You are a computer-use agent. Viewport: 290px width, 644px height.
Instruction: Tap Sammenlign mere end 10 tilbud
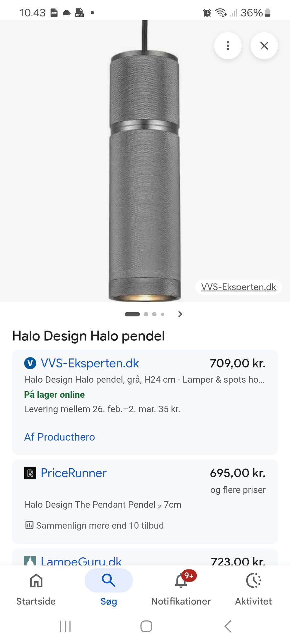(x=100, y=525)
